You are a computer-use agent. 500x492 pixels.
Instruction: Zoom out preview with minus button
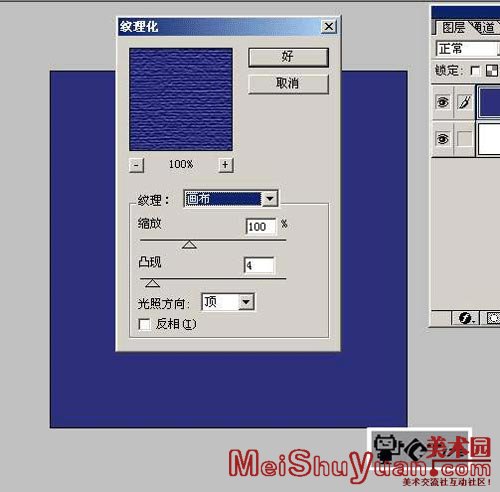(x=136, y=165)
